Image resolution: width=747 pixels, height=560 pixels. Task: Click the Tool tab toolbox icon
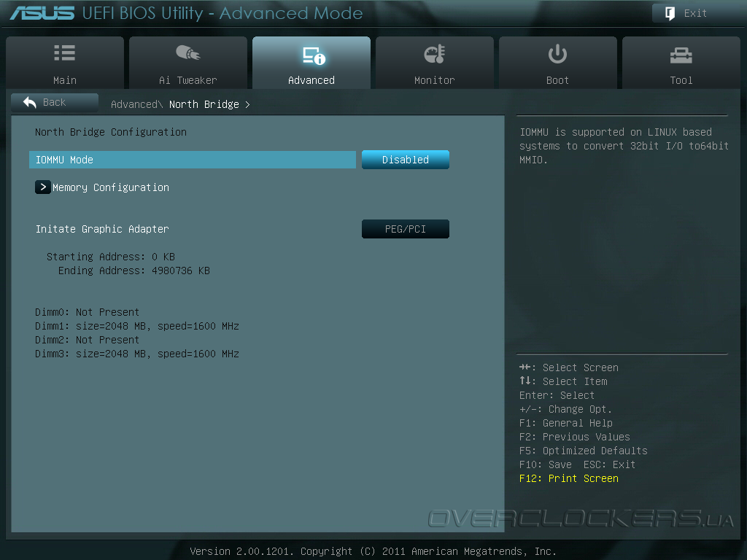(x=681, y=55)
